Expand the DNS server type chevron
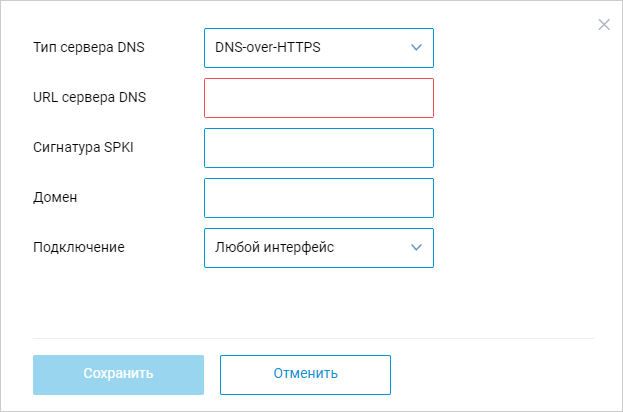 coord(416,47)
